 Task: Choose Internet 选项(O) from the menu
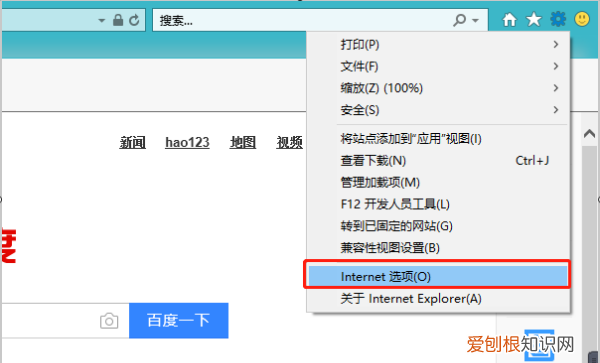click(x=439, y=276)
